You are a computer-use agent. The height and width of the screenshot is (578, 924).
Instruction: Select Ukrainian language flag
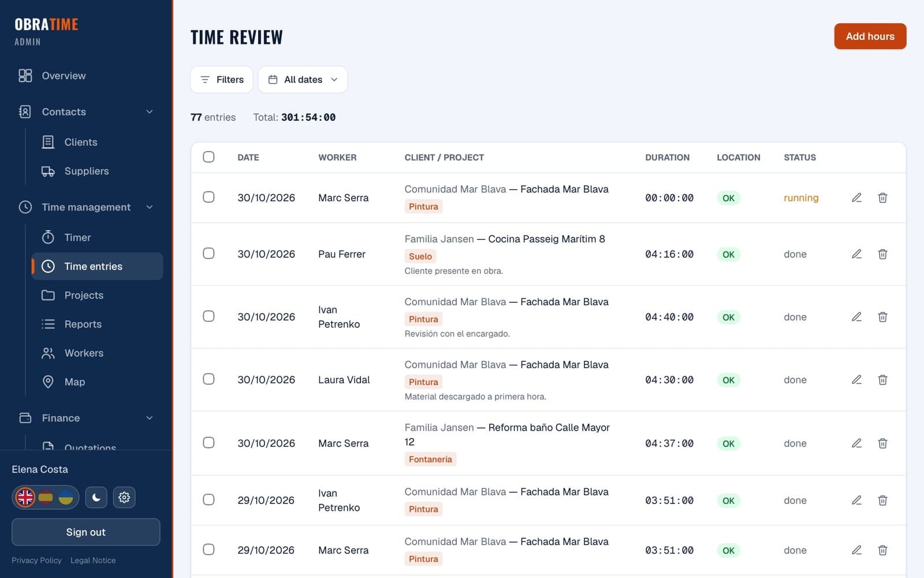(66, 497)
